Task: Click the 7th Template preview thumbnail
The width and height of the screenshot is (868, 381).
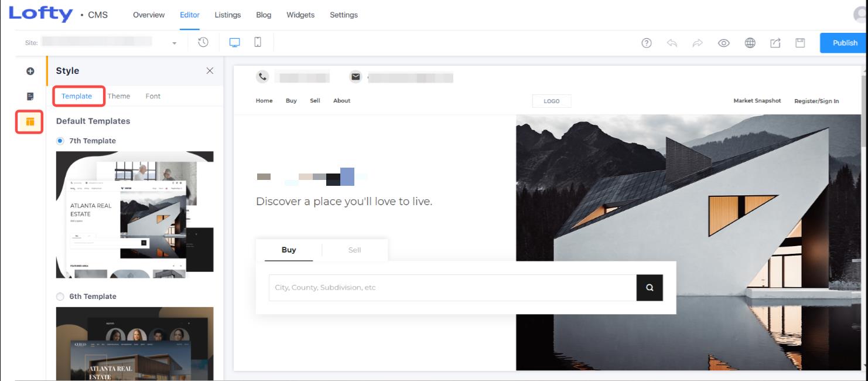Action: 135,214
